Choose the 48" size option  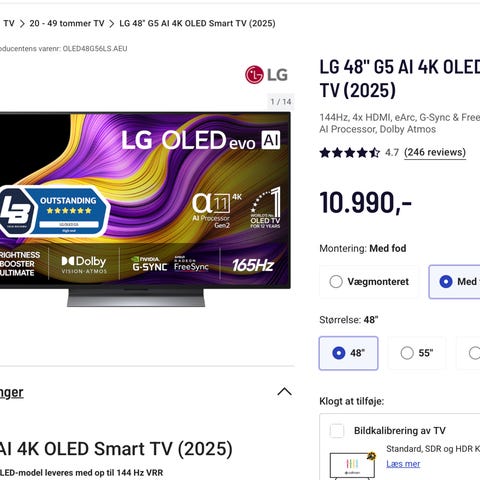click(x=348, y=353)
